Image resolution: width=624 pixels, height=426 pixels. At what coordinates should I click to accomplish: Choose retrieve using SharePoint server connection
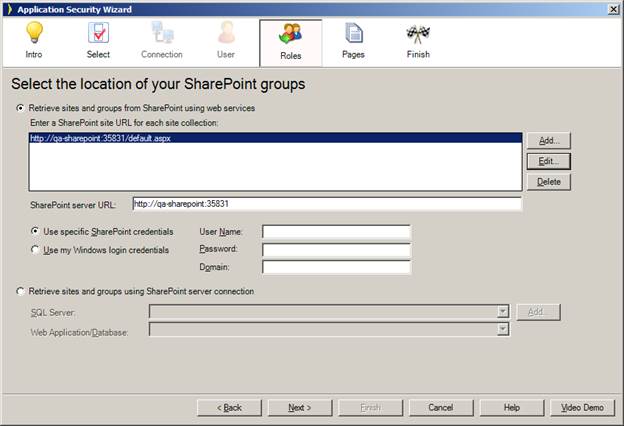point(20,291)
